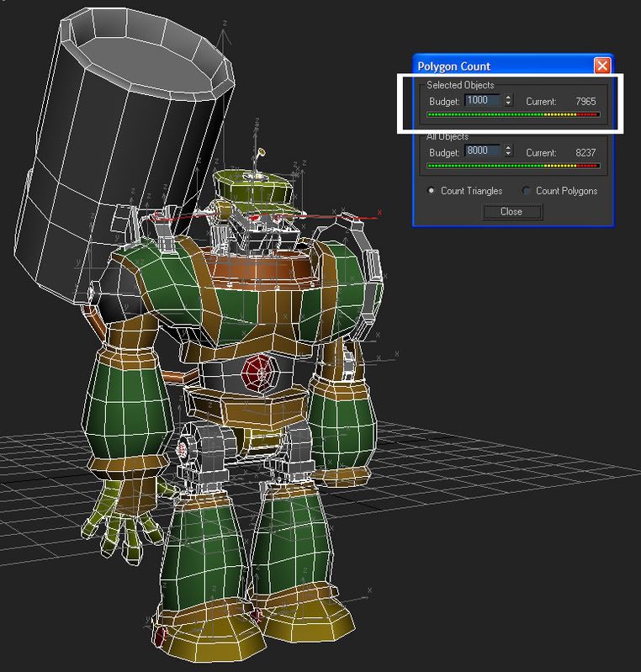Click the All Objects Budget field

click(482, 151)
